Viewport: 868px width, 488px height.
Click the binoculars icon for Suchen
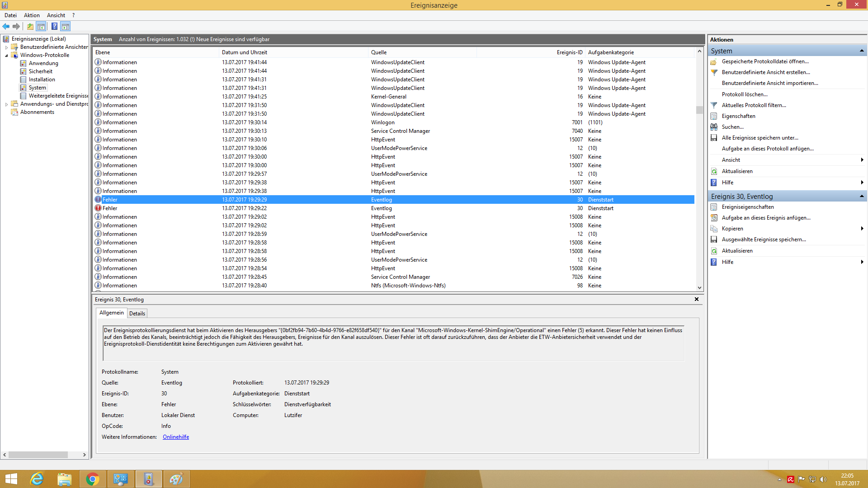click(x=714, y=127)
